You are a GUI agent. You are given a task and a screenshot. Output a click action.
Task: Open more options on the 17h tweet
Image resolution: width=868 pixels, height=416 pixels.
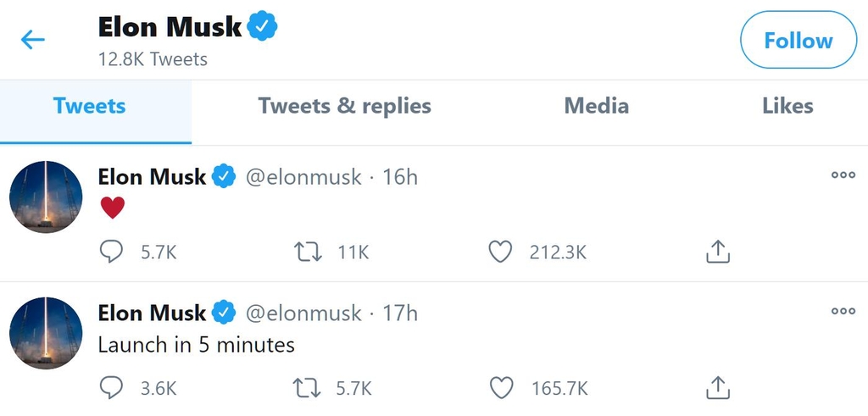843,311
